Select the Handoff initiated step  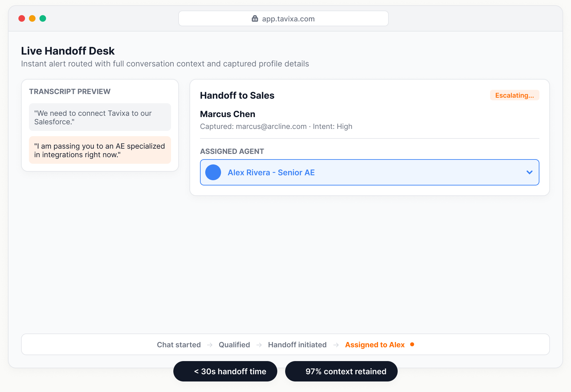click(x=297, y=345)
